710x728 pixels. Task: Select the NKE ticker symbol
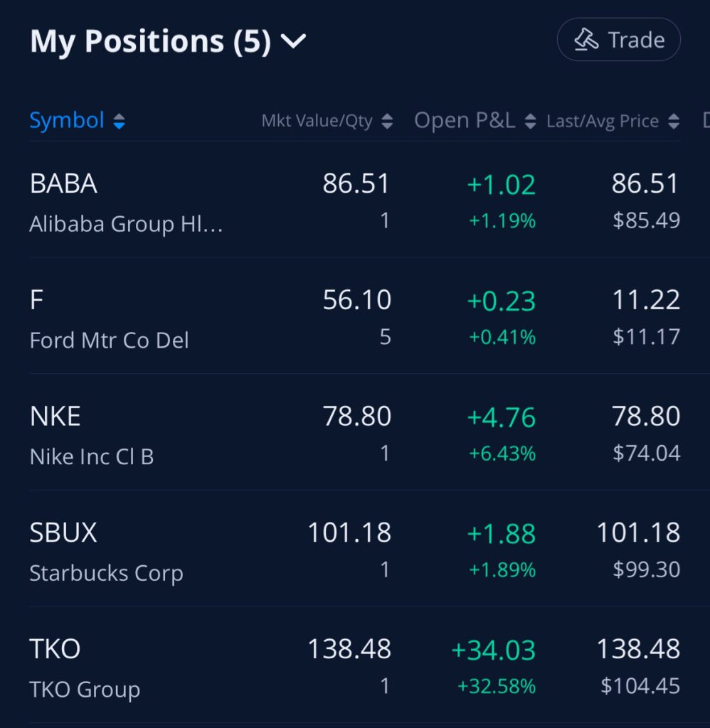click(x=55, y=416)
